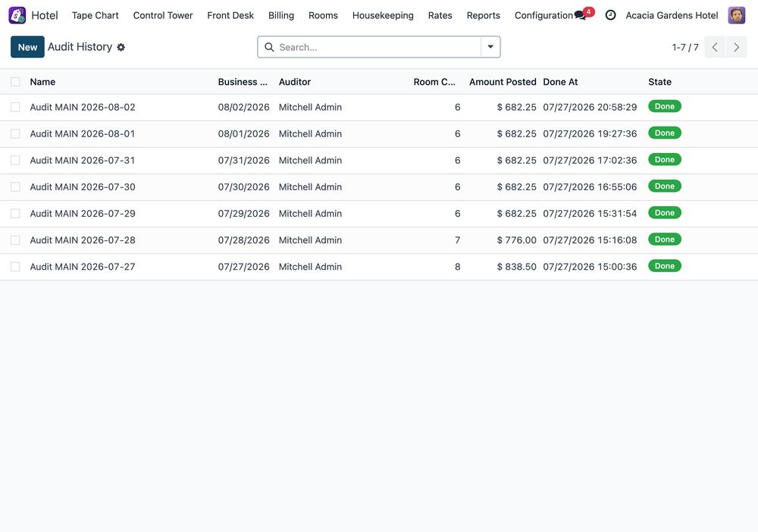Open the Rooms menu
The height and width of the screenshot is (532, 758).
(x=323, y=15)
